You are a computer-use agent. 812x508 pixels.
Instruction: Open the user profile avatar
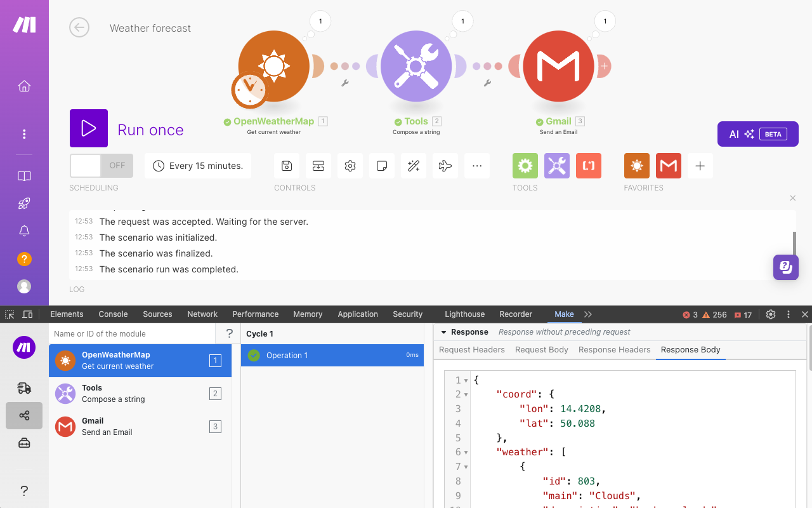click(x=24, y=286)
